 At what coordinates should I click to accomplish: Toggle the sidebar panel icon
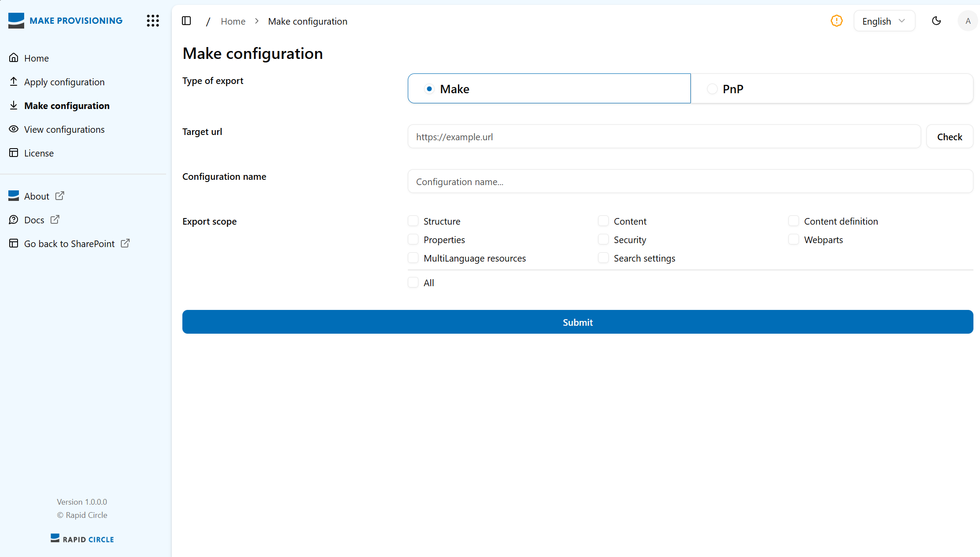click(186, 21)
